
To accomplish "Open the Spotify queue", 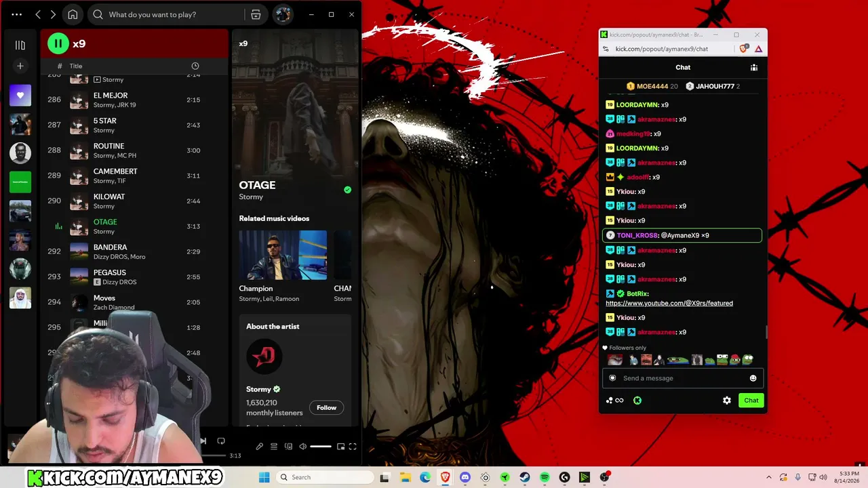I will 274,447.
